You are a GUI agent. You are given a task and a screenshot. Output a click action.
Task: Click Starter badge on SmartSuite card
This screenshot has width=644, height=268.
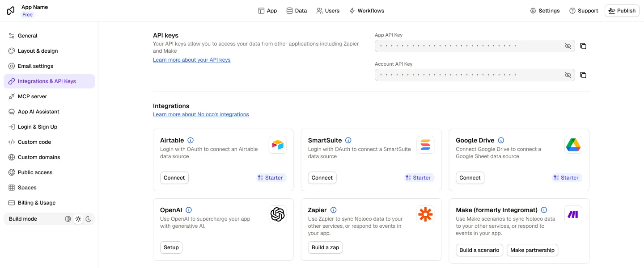[x=418, y=178]
